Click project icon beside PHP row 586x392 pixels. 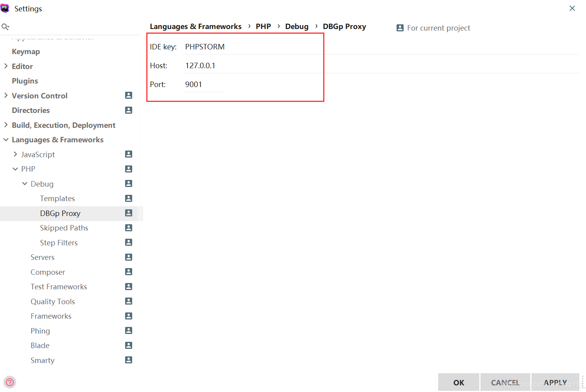[129, 169]
